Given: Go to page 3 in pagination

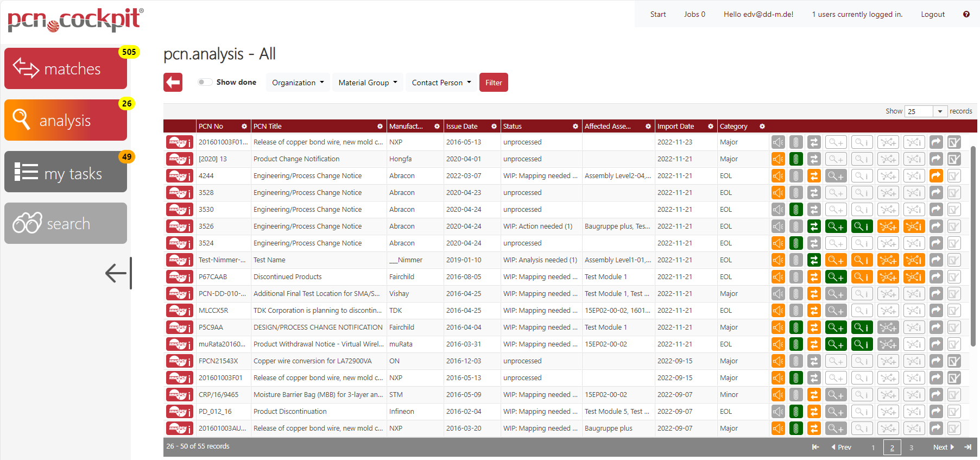Looking at the screenshot, I should (911, 448).
